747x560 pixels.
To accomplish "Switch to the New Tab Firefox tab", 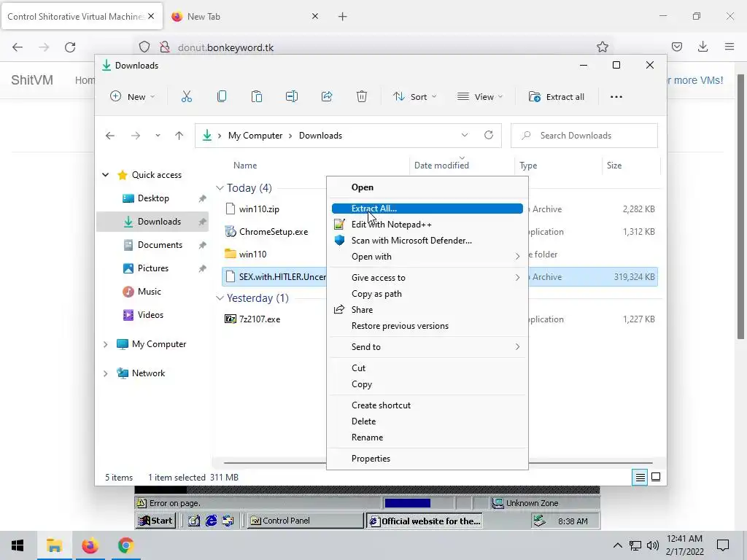I will coord(244,17).
